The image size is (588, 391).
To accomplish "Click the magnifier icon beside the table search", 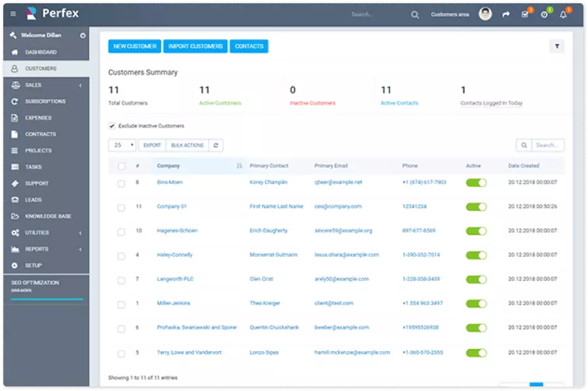I will pos(524,145).
